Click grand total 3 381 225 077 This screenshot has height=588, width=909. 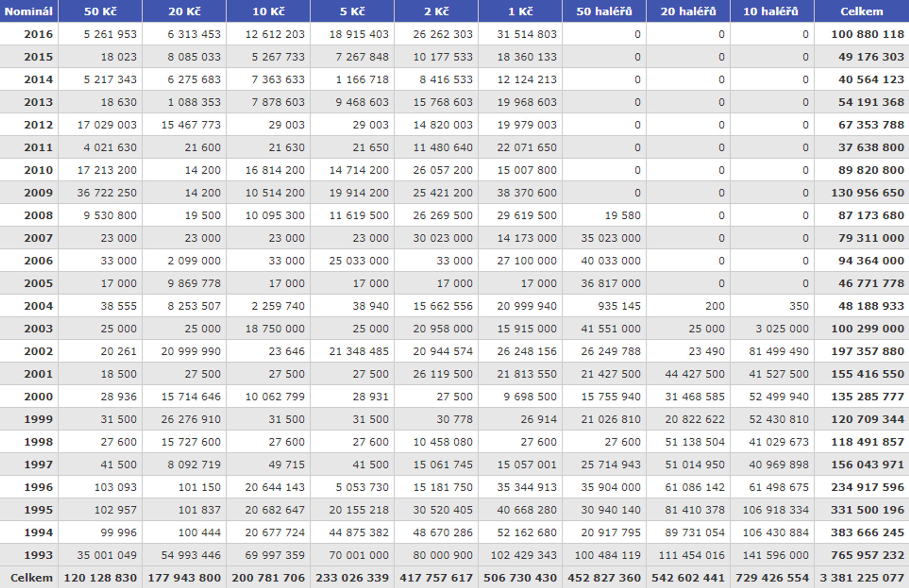[x=862, y=578]
